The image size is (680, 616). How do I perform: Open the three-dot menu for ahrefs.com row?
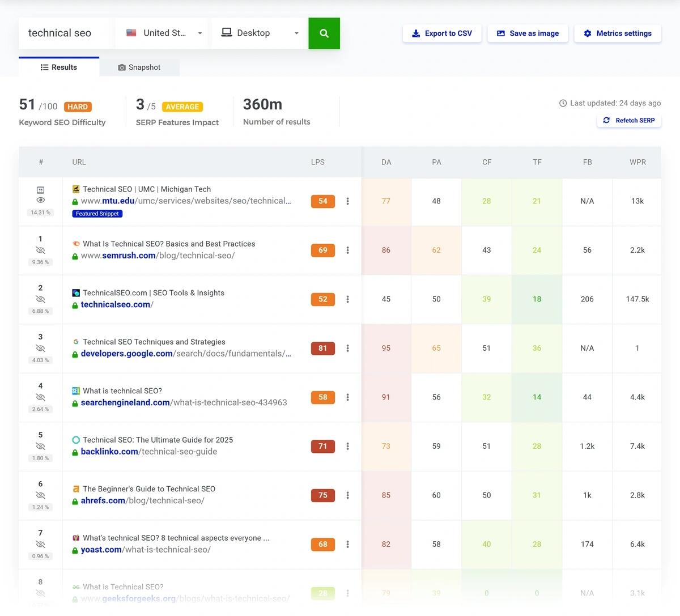coord(347,495)
